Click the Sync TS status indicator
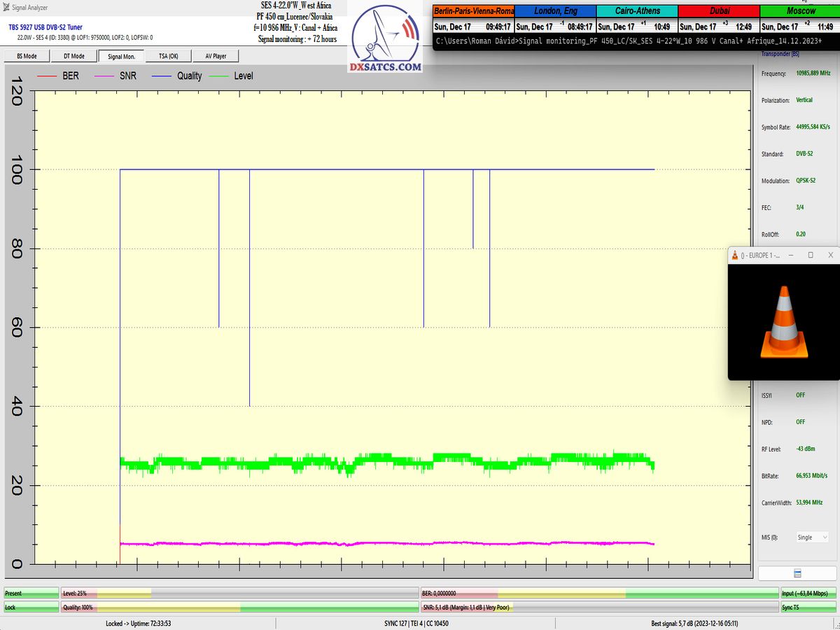The width and height of the screenshot is (840, 630). pos(808,607)
